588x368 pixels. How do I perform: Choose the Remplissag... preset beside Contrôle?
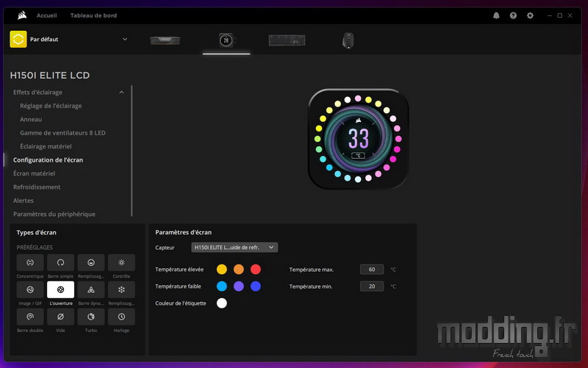click(x=90, y=262)
